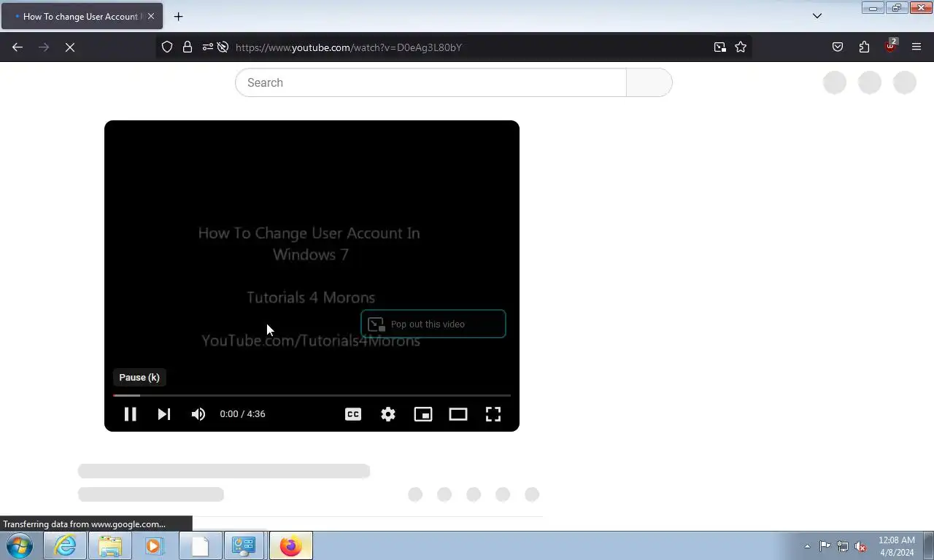934x560 pixels.
Task: Enter full screen video mode
Action: coord(493,414)
